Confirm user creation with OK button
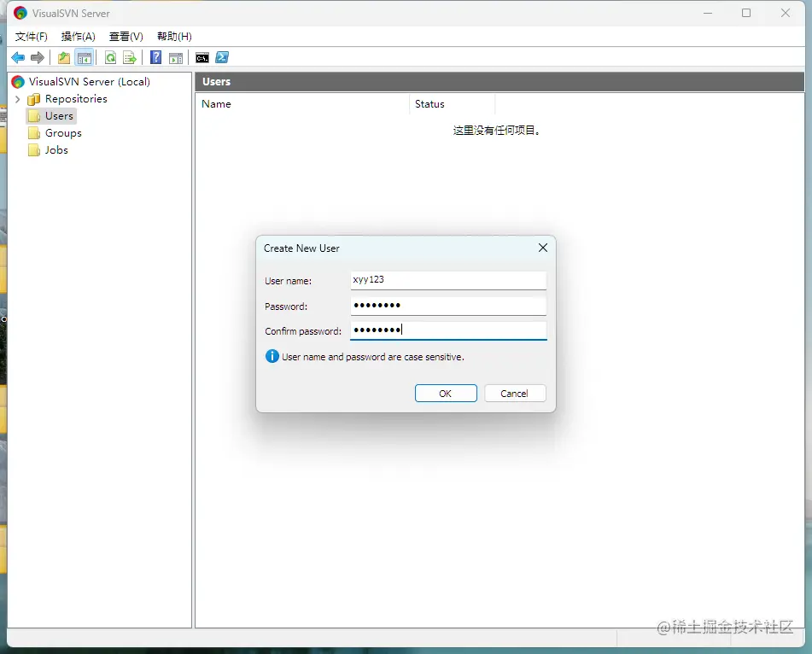The height and width of the screenshot is (654, 812). pos(446,394)
